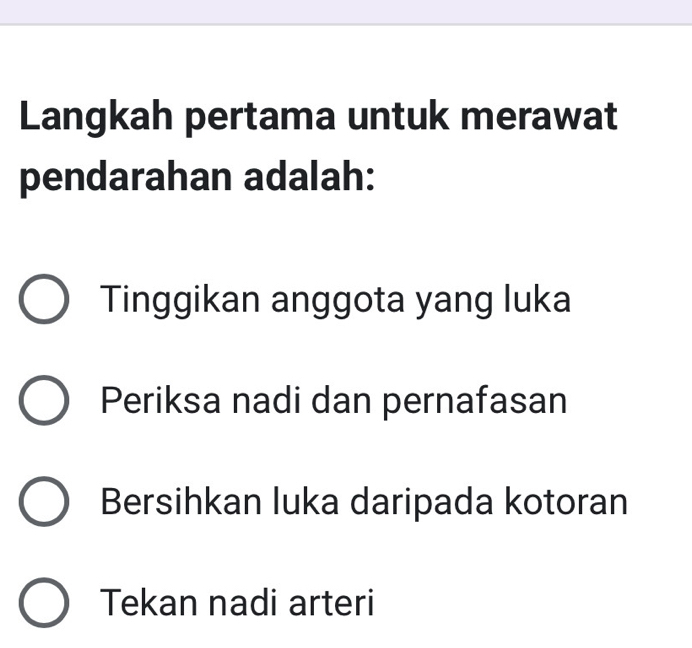This screenshot has width=692, height=648.
Task: Click the lavender header bar at top
Action: coord(346,11)
